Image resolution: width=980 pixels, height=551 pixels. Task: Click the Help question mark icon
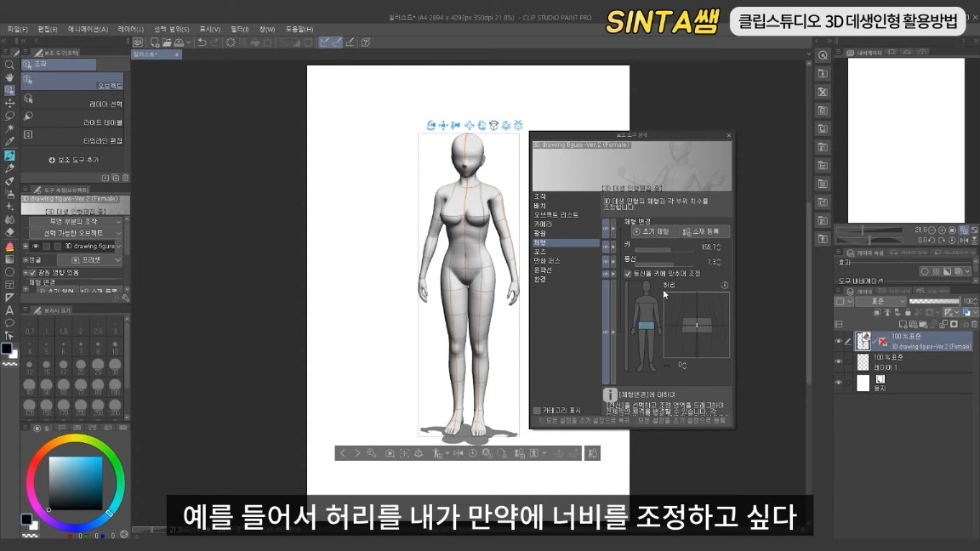(x=366, y=43)
